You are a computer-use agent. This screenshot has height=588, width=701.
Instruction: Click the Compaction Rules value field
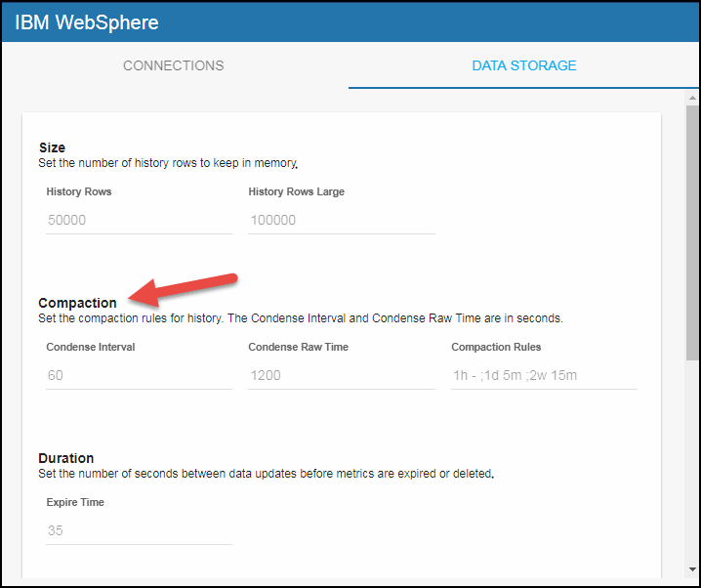click(544, 375)
